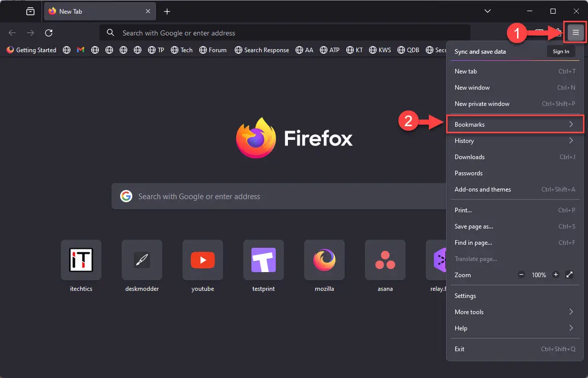Reset zoom by clicking 100%
Image resolution: width=588 pixels, height=378 pixels.
538,275
